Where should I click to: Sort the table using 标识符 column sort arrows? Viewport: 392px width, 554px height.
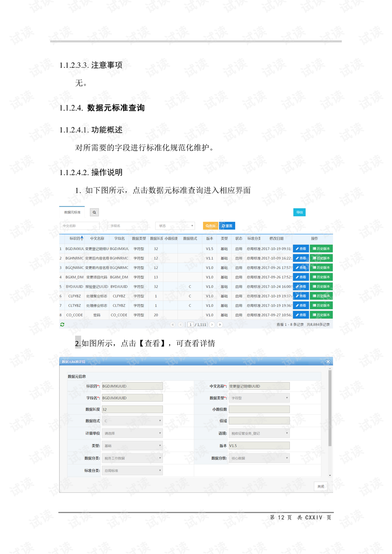[x=82, y=237]
